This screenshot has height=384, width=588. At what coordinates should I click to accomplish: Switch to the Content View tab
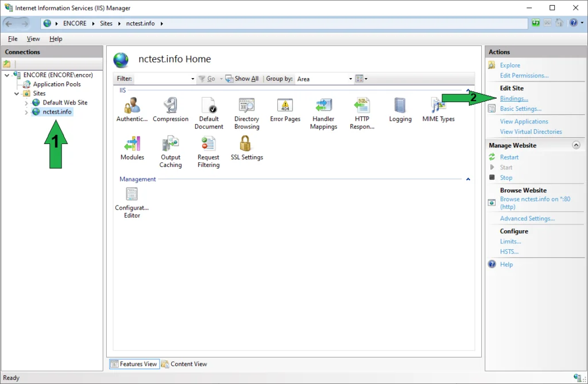184,364
